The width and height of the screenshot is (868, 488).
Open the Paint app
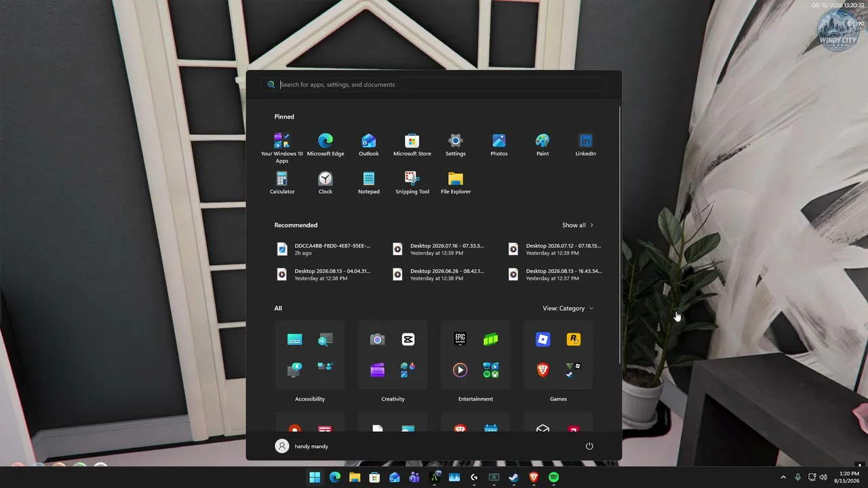point(542,145)
